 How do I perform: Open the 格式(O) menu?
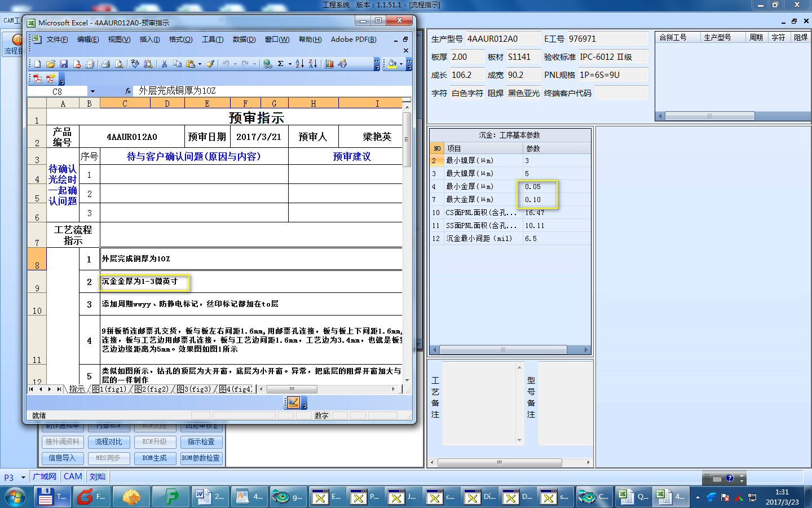pos(180,40)
